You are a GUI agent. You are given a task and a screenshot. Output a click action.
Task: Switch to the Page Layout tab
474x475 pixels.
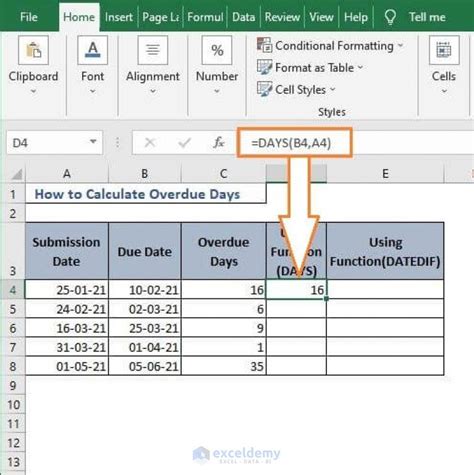[x=160, y=17]
